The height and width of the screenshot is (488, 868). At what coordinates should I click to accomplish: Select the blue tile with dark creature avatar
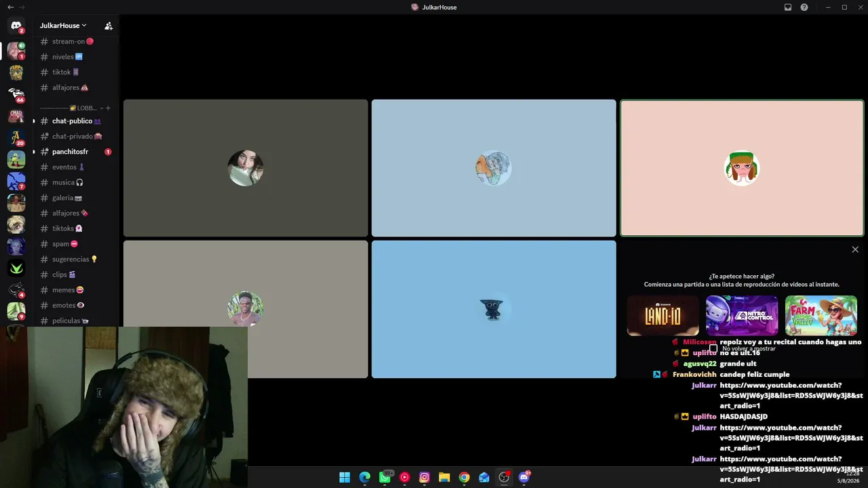click(494, 309)
